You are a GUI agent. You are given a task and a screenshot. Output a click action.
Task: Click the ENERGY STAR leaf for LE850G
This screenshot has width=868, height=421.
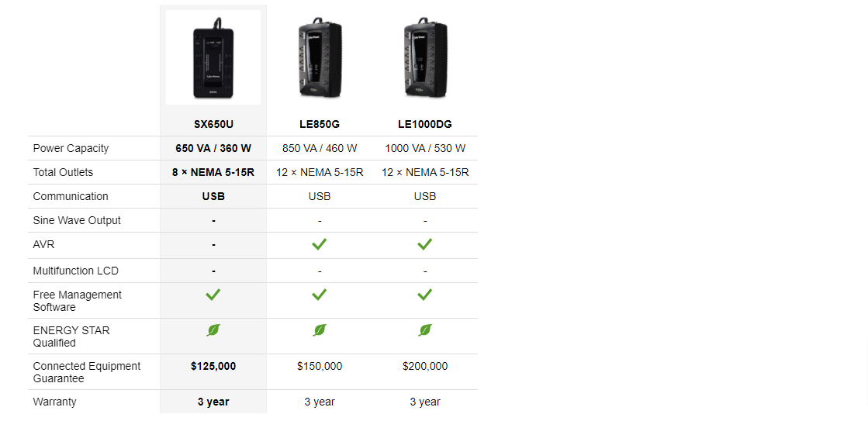coord(319,330)
